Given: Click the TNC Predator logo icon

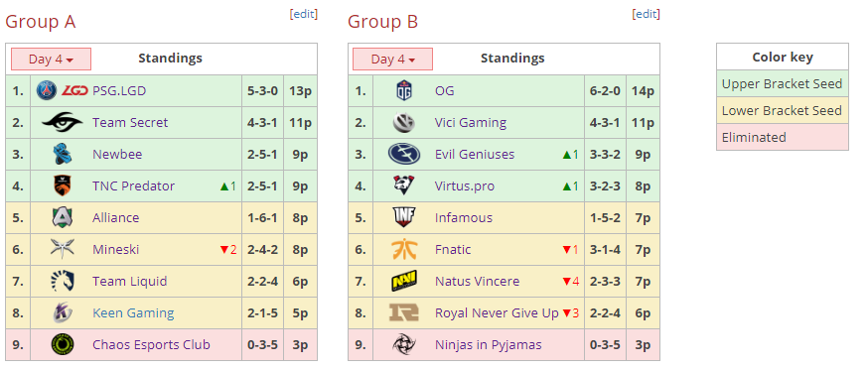Looking at the screenshot, I should click(x=63, y=185).
